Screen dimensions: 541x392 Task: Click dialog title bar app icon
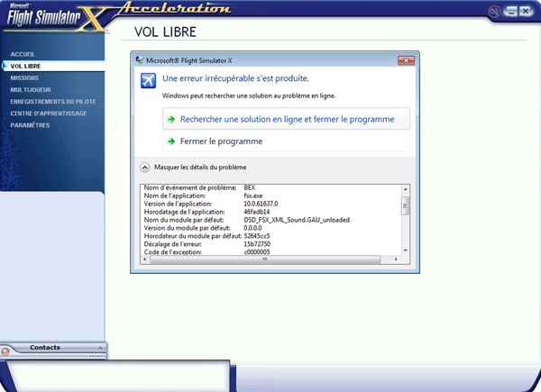pyautogui.click(x=140, y=60)
